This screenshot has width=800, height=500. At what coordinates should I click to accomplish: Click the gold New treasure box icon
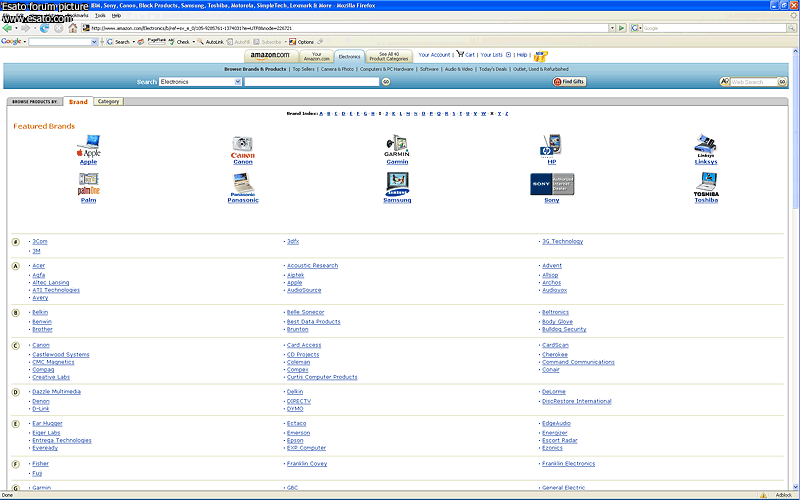coord(541,56)
